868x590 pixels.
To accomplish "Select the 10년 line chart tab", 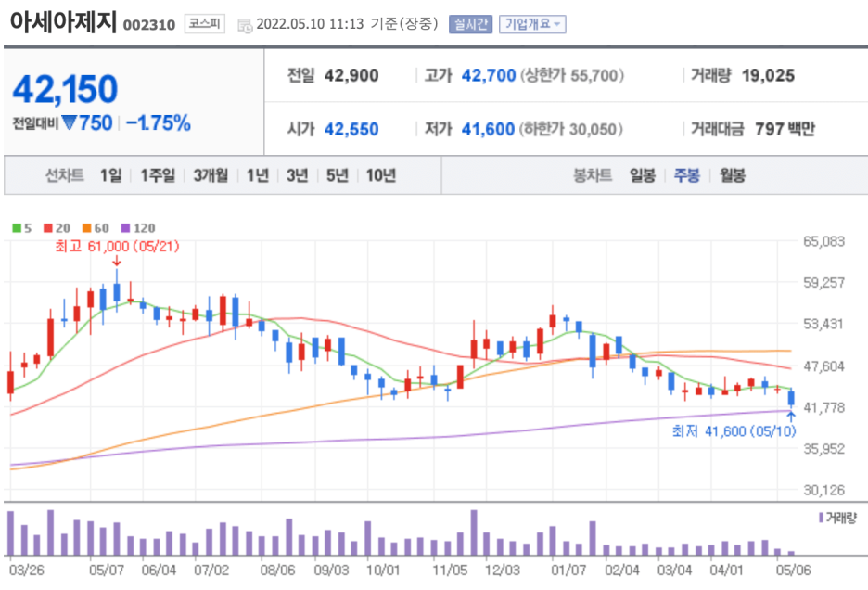I will pos(381,175).
